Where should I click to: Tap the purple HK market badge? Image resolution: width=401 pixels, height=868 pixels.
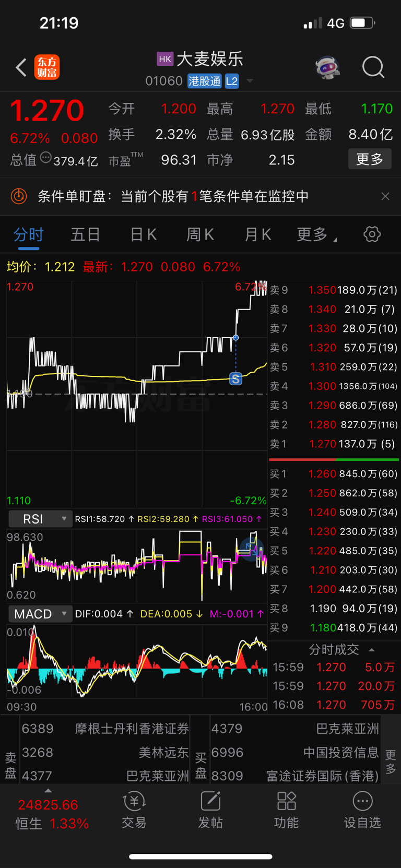click(x=165, y=59)
